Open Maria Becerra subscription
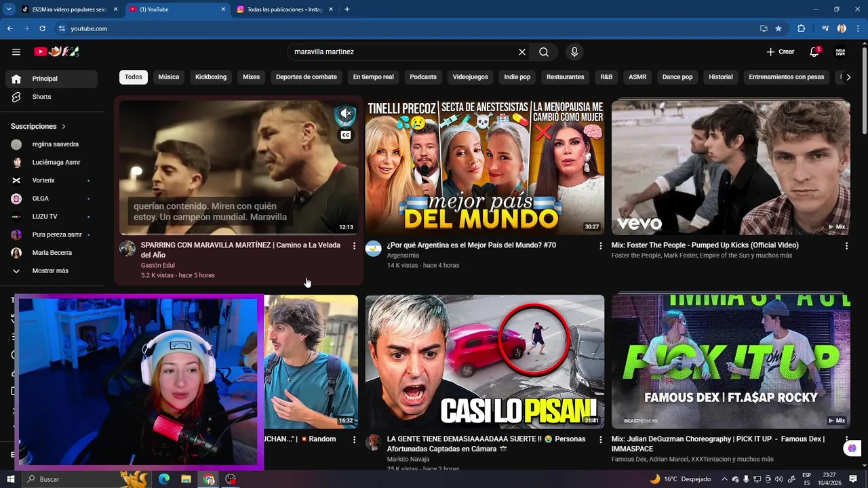This screenshot has width=868, height=488. coord(52,253)
